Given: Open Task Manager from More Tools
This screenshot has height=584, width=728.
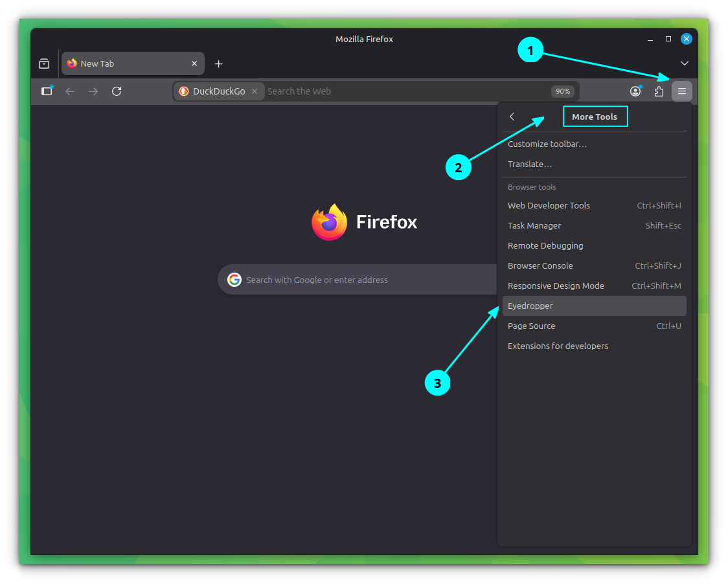Looking at the screenshot, I should click(x=595, y=225).
